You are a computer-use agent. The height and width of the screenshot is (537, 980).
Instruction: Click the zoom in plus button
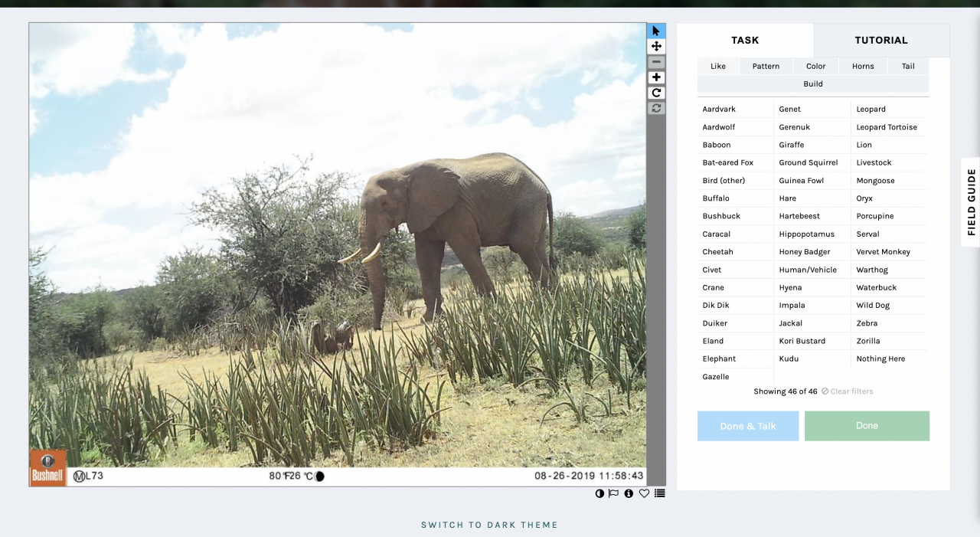[656, 77]
